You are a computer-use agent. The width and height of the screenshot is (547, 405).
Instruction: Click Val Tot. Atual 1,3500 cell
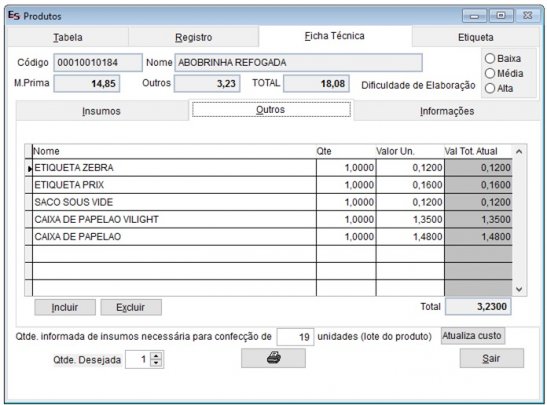coord(478,219)
